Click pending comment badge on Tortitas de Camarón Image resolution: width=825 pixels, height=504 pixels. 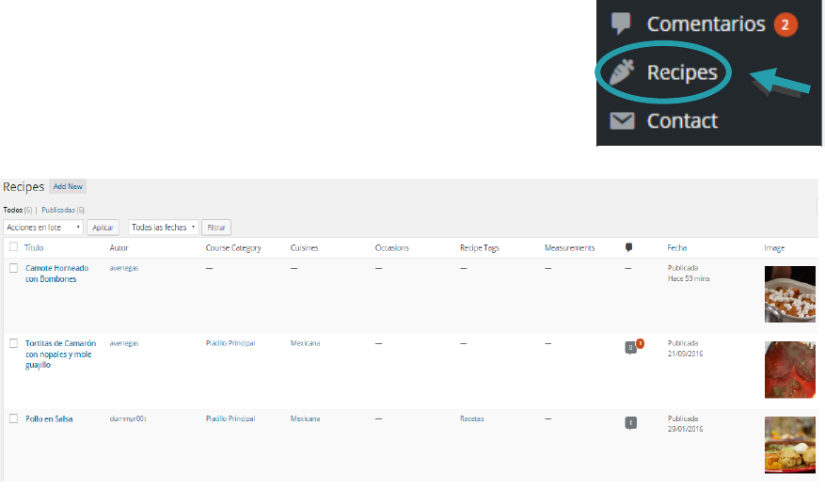[640, 343]
